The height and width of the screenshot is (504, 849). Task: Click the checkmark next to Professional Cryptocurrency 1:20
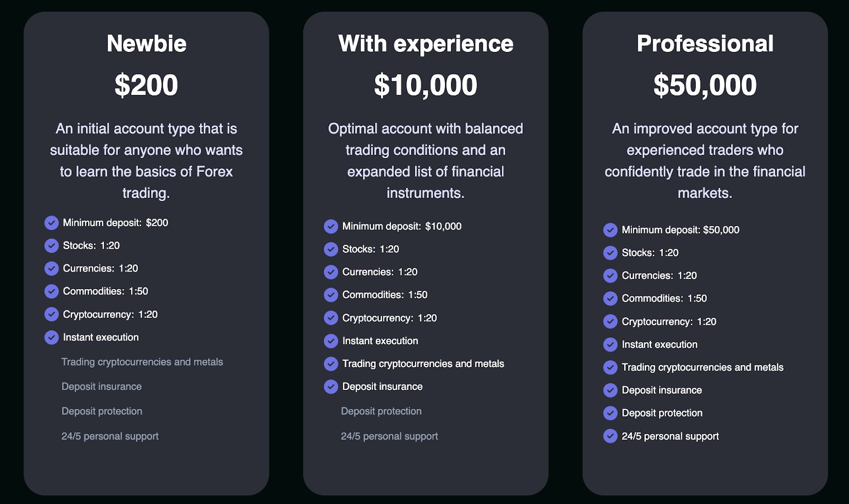610,321
